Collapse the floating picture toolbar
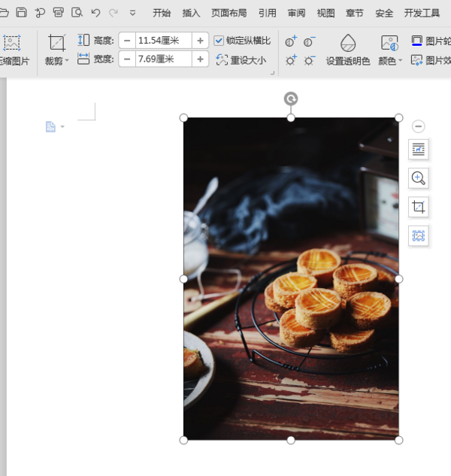Image resolution: width=451 pixels, height=476 pixels. [x=419, y=126]
